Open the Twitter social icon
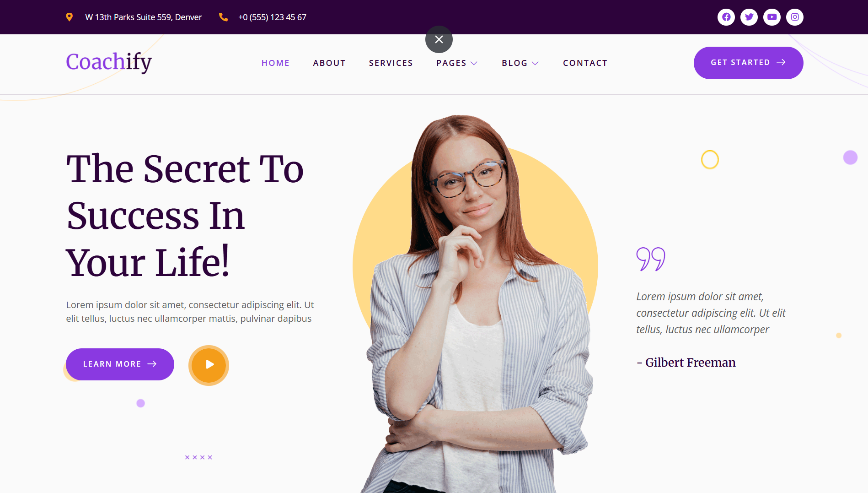The width and height of the screenshot is (868, 493). 749,17
